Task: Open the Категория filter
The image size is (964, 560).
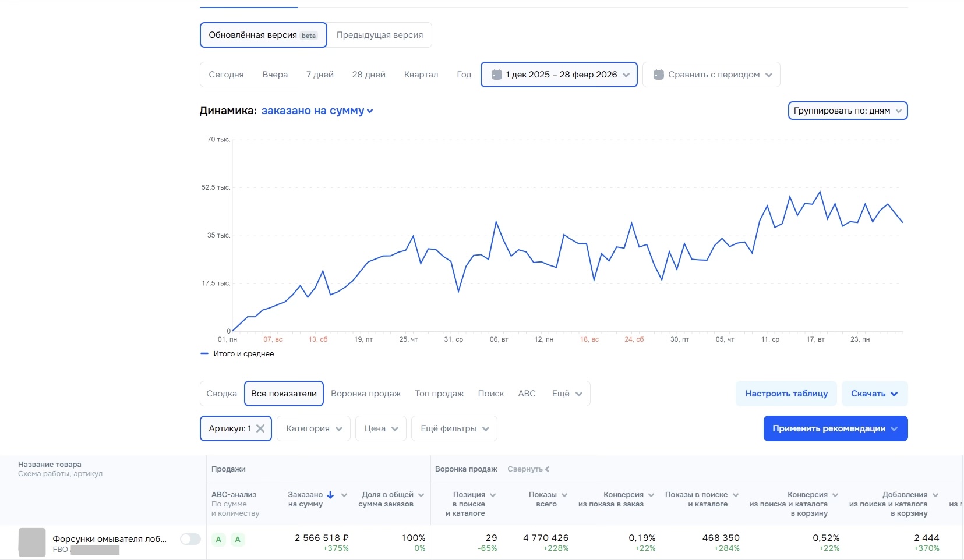Action: pyautogui.click(x=313, y=428)
